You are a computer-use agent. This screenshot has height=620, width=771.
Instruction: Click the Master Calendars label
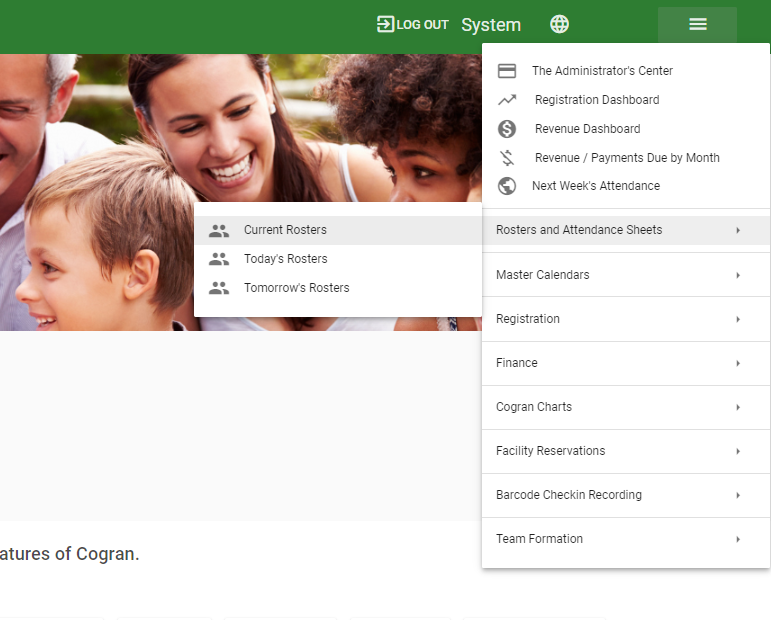click(x=542, y=275)
